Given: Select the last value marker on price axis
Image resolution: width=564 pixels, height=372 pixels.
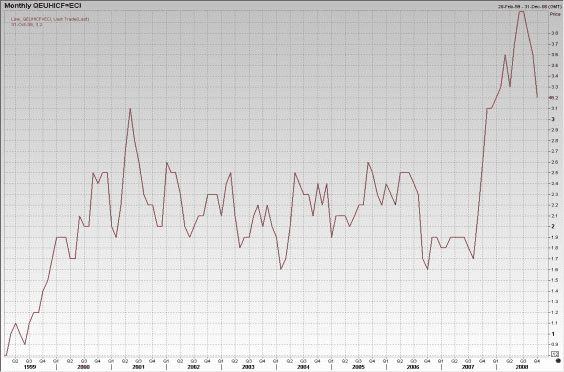Looking at the screenshot, I should pyautogui.click(x=553, y=97).
